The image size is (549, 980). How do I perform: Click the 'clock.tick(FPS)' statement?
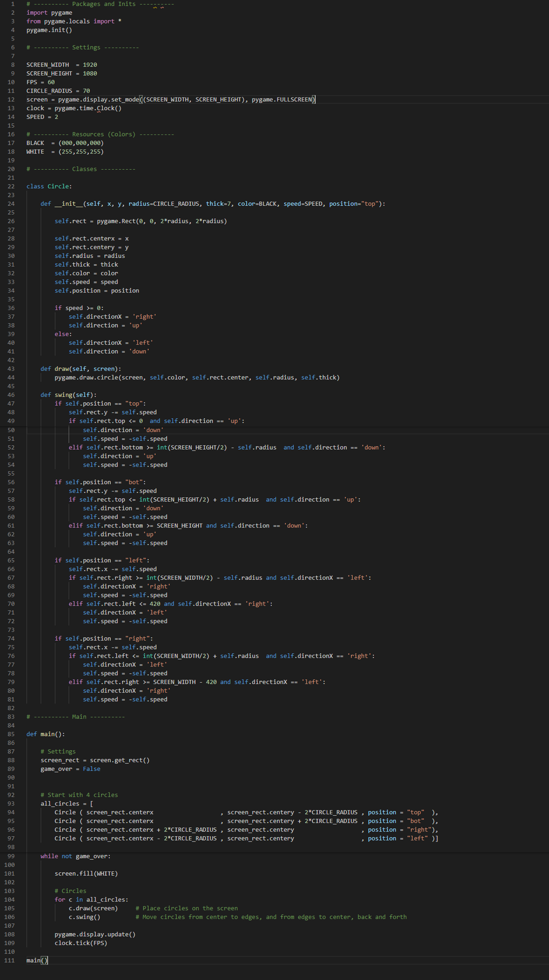(81, 943)
